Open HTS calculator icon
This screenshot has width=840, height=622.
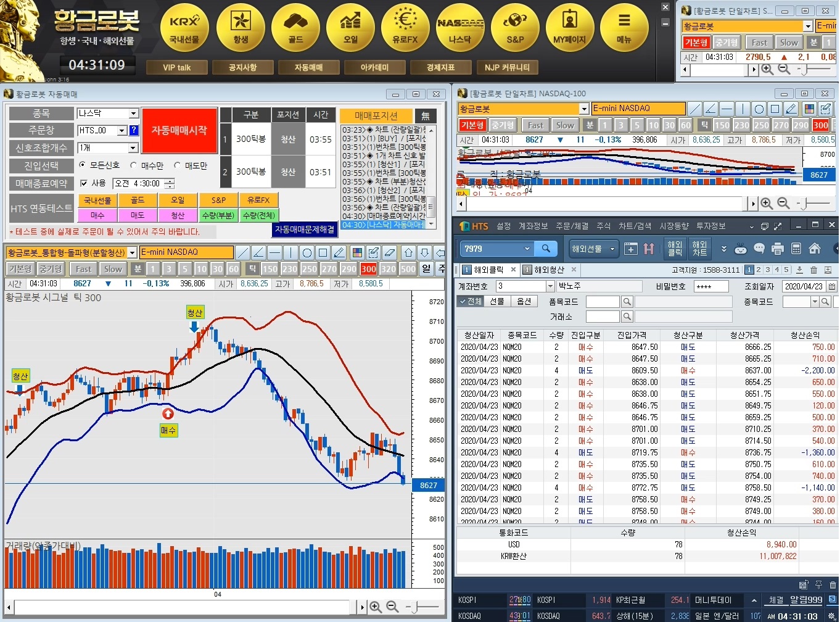796,249
